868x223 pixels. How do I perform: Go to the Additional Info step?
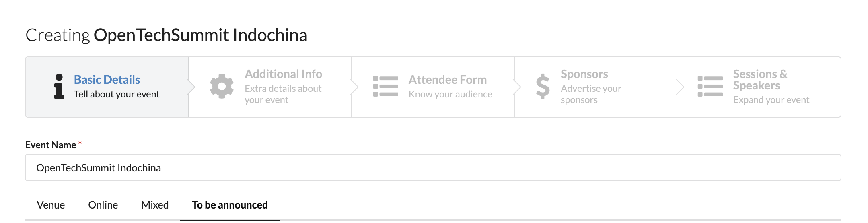pyautogui.click(x=270, y=87)
